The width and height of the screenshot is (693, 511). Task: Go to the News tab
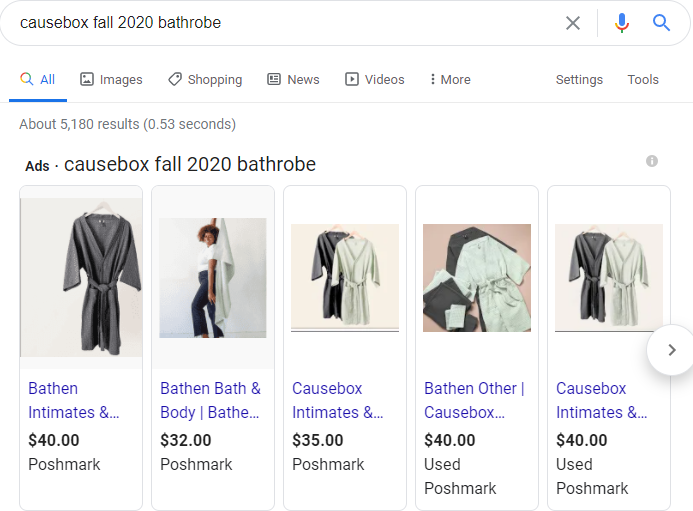293,80
